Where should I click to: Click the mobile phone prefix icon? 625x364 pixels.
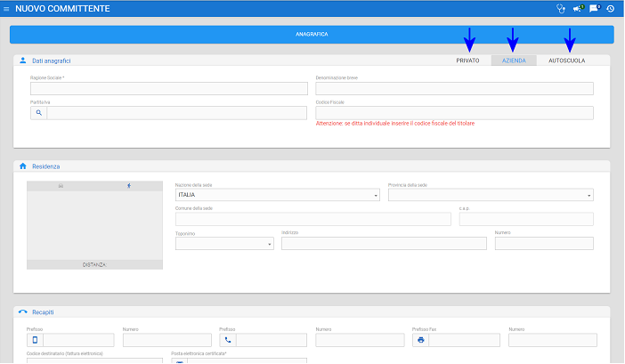[x=36, y=340]
